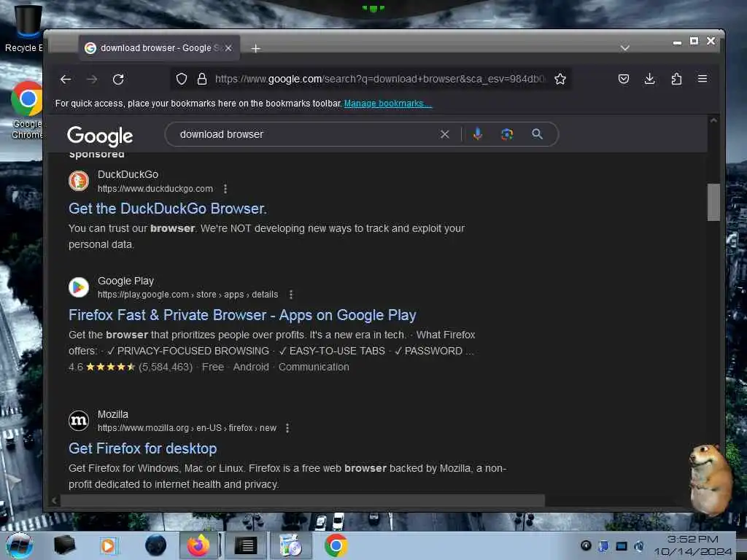Image resolution: width=747 pixels, height=560 pixels.
Task: Click the Manage bookmarks link
Action: (x=388, y=104)
